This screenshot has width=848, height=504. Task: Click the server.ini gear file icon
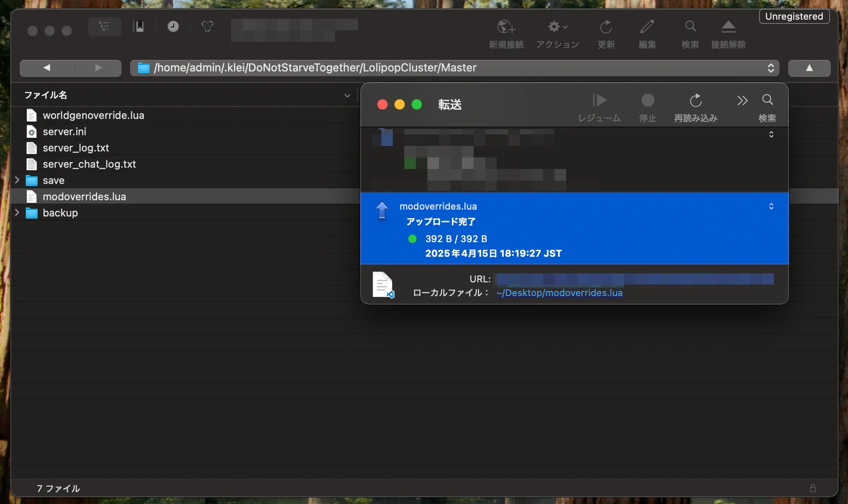click(x=32, y=132)
